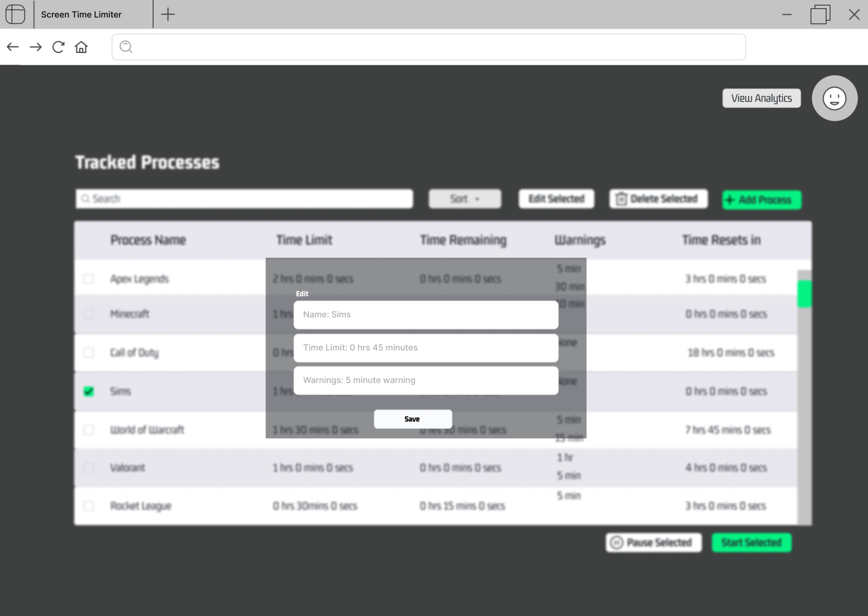This screenshot has width=868, height=616.
Task: Click the browser address bar
Action: (x=429, y=47)
